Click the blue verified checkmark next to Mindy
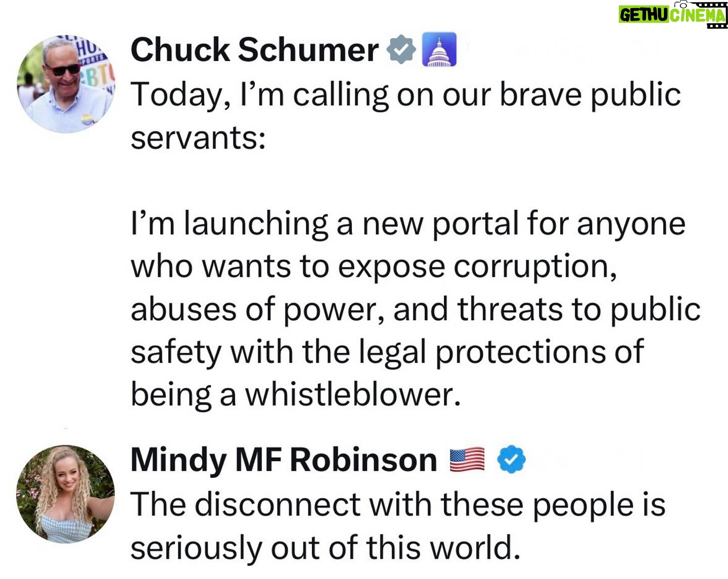The height and width of the screenshot is (579, 728). (x=512, y=459)
